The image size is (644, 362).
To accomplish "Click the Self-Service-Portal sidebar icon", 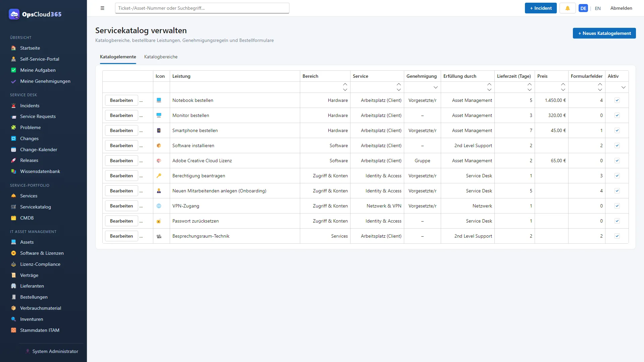I will (x=13, y=59).
